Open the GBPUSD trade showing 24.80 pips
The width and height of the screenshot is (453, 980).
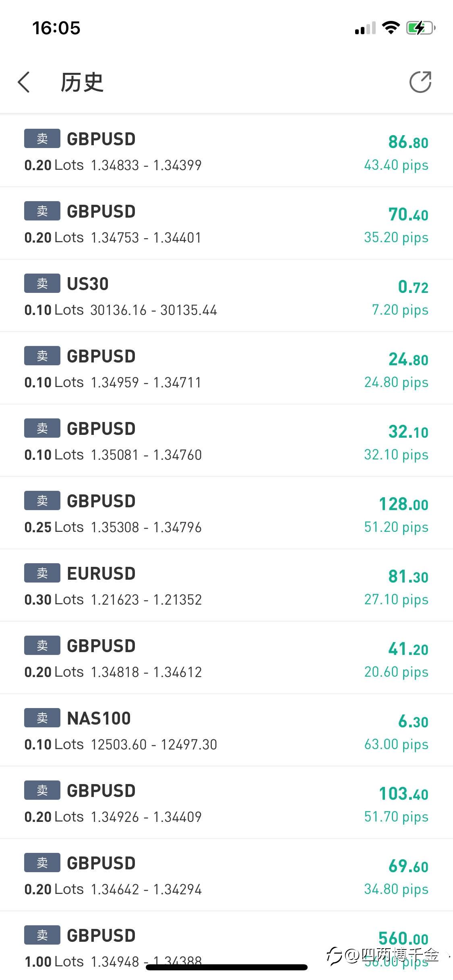click(226, 369)
